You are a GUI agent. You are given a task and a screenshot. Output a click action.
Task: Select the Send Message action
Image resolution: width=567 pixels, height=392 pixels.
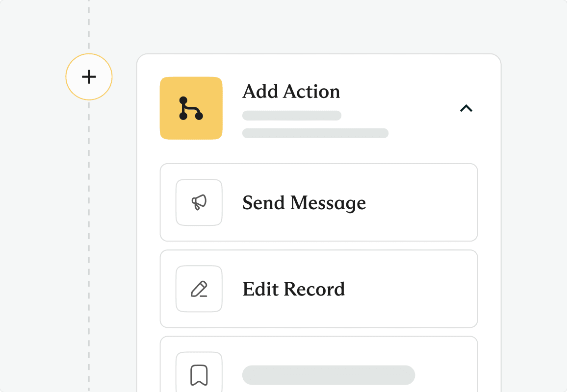[x=319, y=202]
